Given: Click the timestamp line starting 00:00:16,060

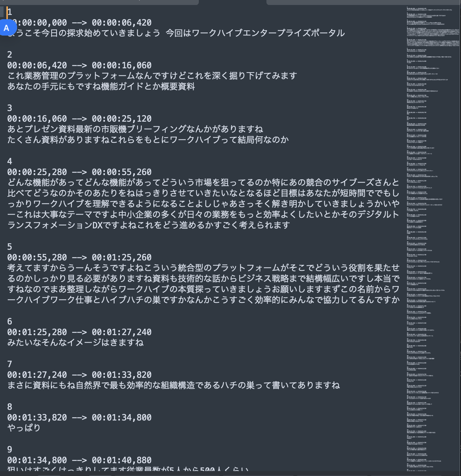Looking at the screenshot, I should click(79, 118).
